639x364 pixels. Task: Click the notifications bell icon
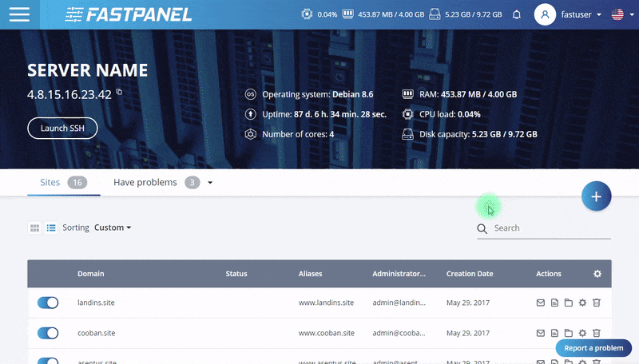pos(517,14)
